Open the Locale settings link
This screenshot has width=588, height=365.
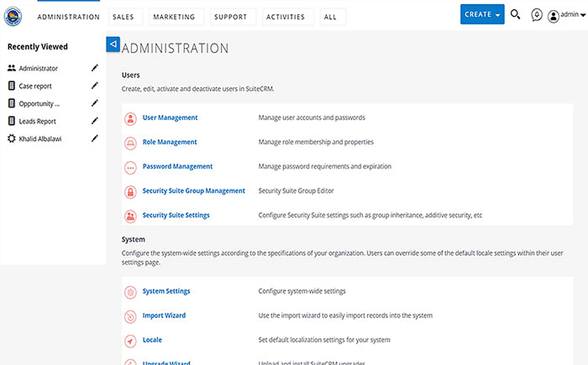click(x=152, y=340)
